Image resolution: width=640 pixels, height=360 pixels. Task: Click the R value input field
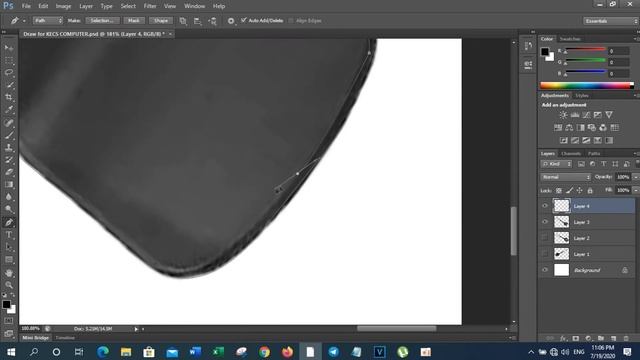618,51
